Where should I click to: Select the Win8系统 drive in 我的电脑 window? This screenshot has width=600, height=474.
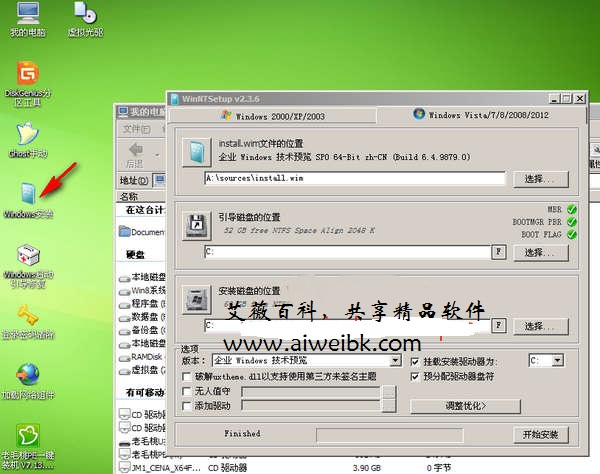(x=142, y=291)
